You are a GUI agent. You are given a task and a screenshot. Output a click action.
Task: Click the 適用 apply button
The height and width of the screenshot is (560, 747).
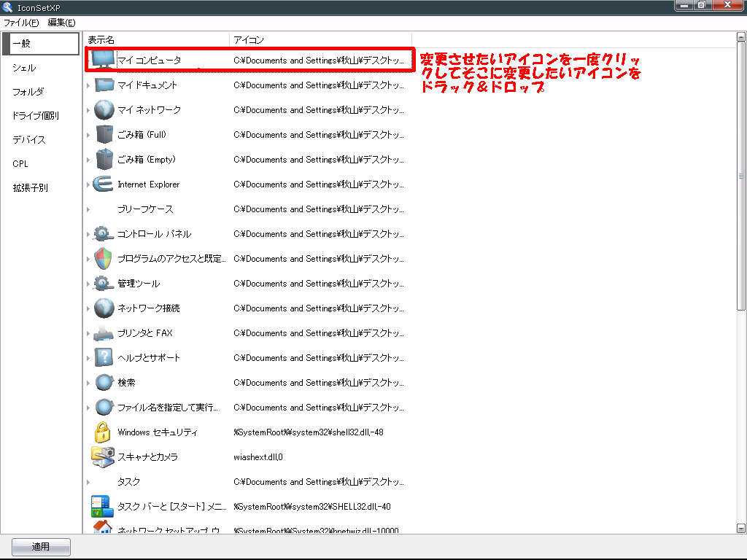[41, 547]
